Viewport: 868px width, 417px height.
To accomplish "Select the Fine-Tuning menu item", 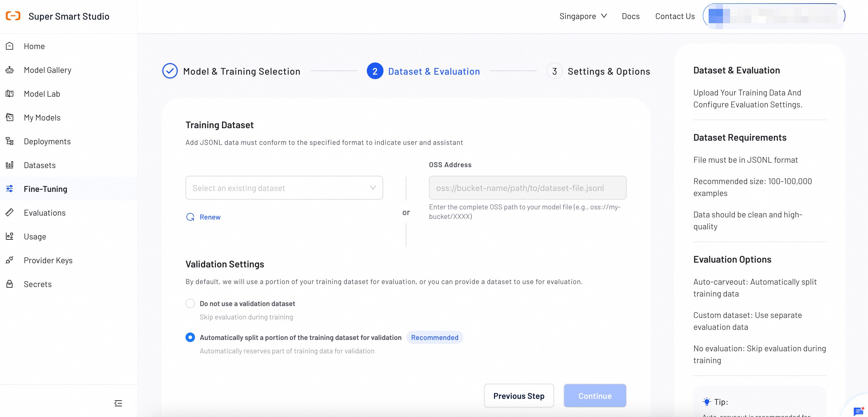I will (x=69, y=189).
